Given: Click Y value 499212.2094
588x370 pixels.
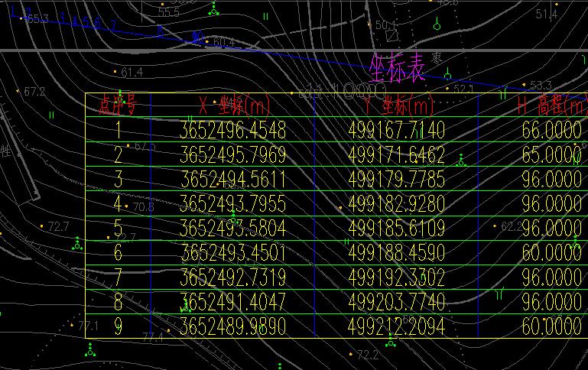Looking at the screenshot, I should click(x=397, y=326).
